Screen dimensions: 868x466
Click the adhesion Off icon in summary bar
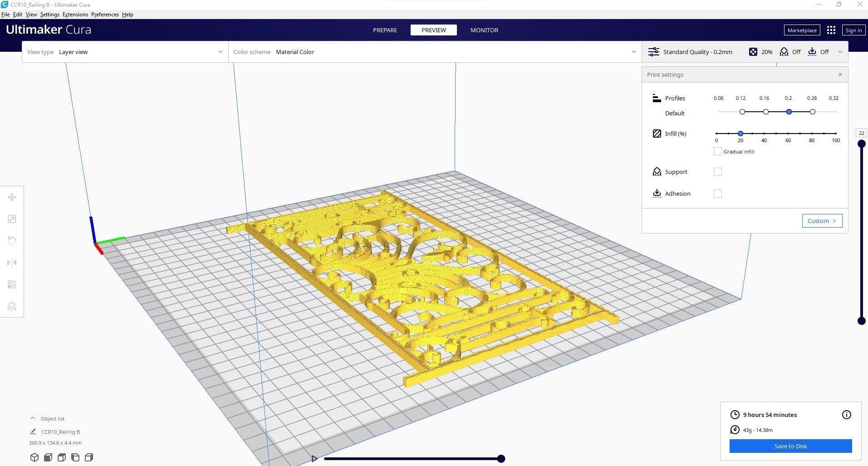click(x=812, y=52)
